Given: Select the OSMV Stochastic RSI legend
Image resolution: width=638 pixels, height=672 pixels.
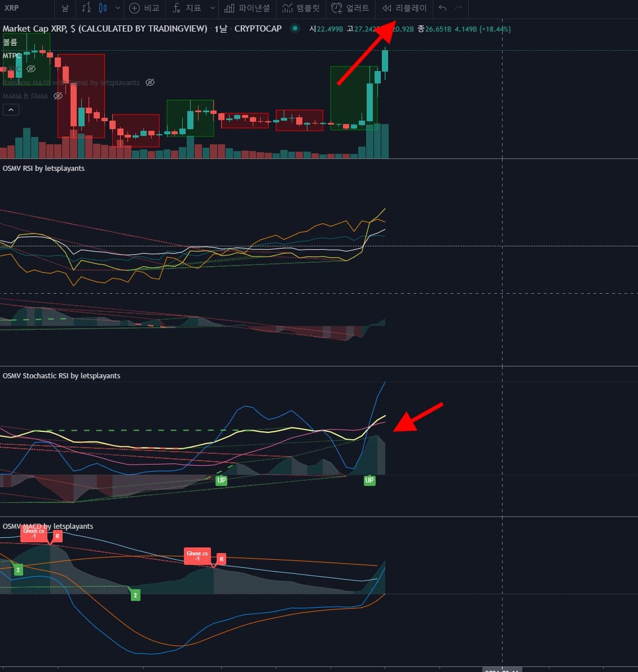Looking at the screenshot, I should point(61,376).
